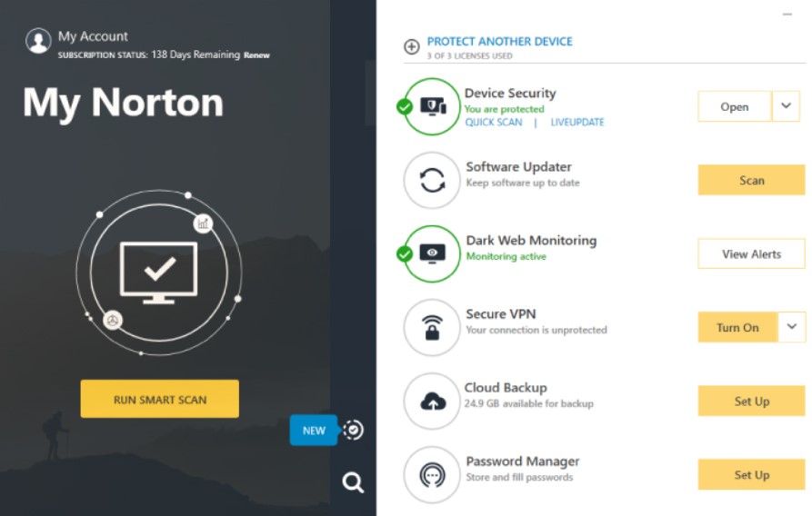Click the Dark Web Monitoring title
The height and width of the screenshot is (516, 812).
(x=531, y=240)
